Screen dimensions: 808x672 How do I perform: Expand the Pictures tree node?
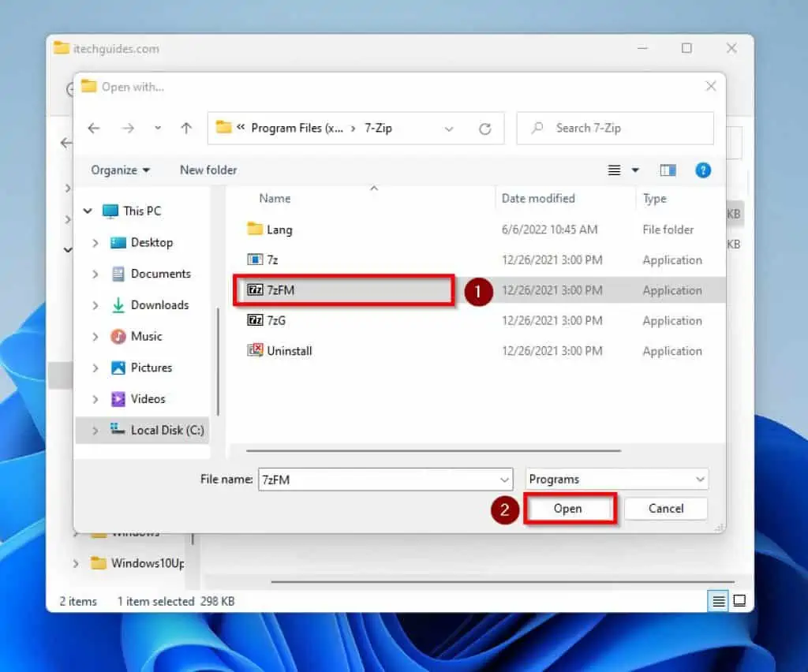point(95,368)
